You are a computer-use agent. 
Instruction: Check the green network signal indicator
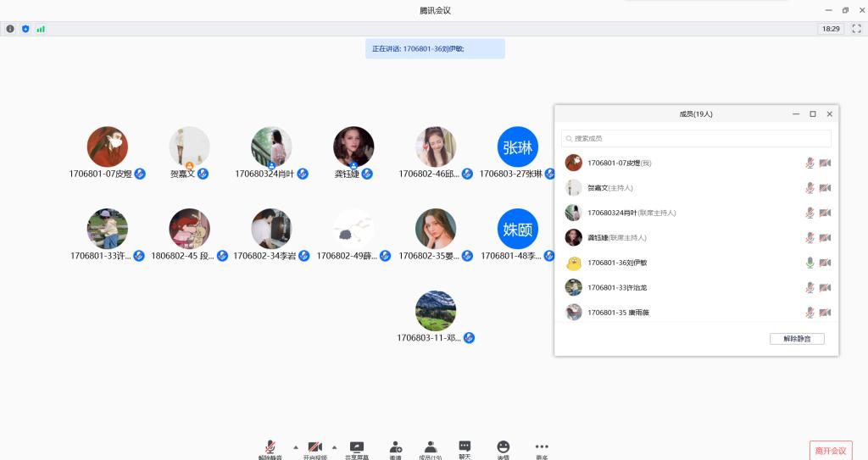pos(41,29)
